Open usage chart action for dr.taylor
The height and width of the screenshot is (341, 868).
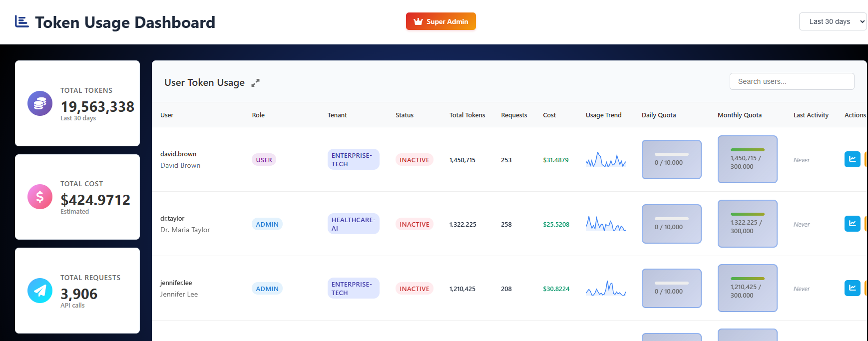pyautogui.click(x=852, y=224)
